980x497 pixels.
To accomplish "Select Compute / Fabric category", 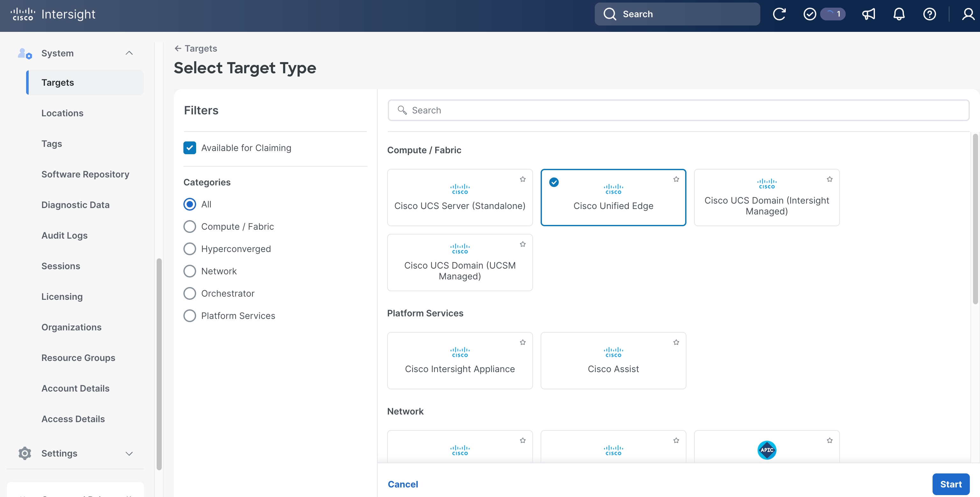I will tap(189, 227).
